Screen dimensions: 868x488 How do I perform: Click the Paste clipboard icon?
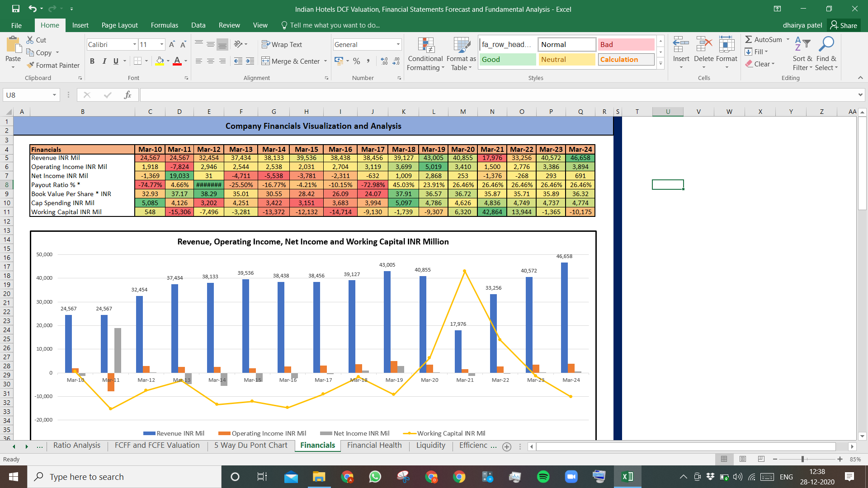[x=13, y=45]
